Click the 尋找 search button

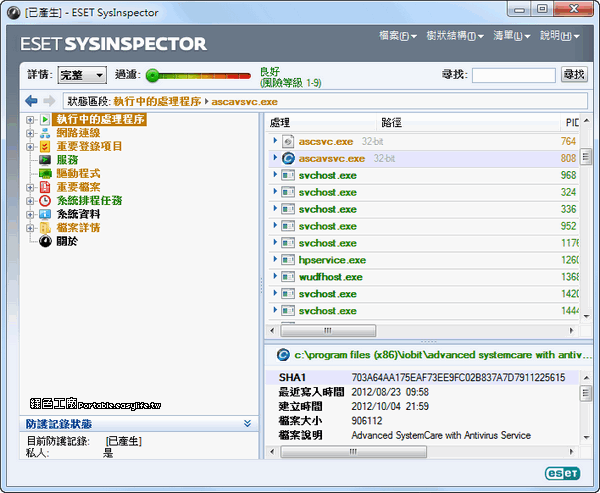574,74
